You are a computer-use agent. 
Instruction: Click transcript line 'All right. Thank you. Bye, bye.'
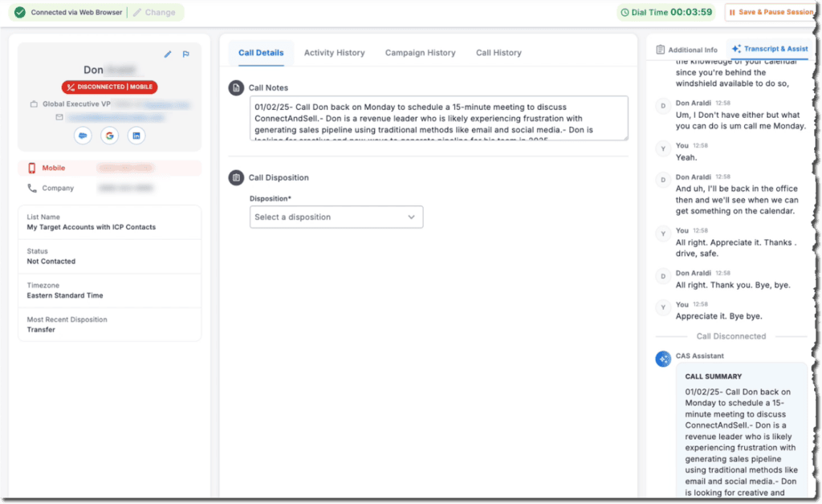pos(733,285)
